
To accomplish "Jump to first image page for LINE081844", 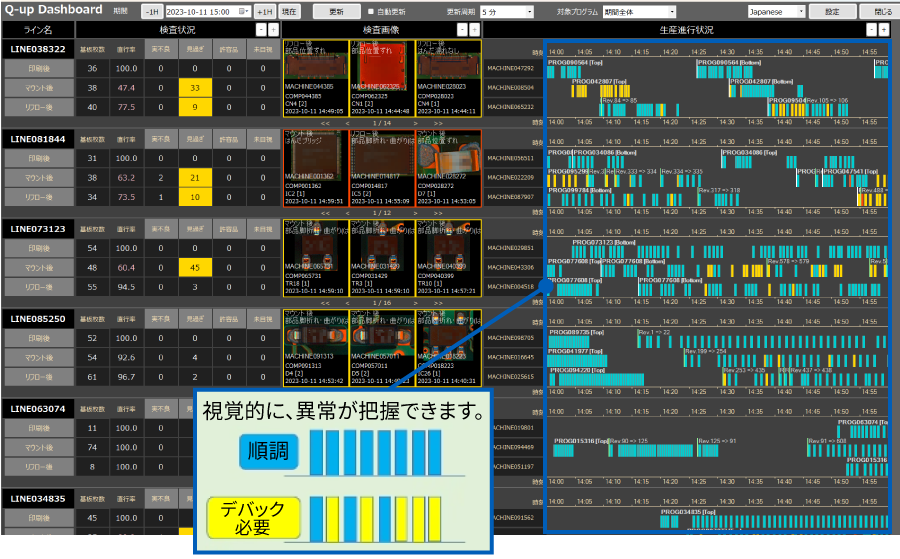I will [x=325, y=213].
